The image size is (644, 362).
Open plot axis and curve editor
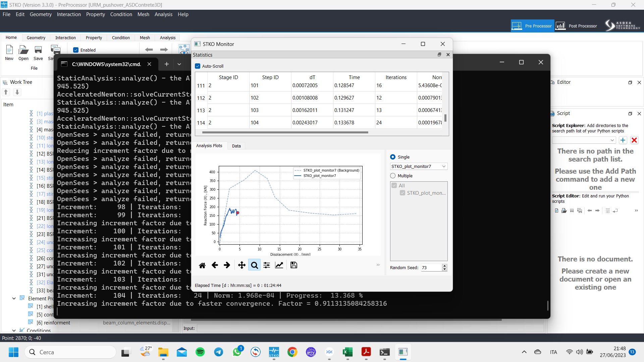(279, 265)
